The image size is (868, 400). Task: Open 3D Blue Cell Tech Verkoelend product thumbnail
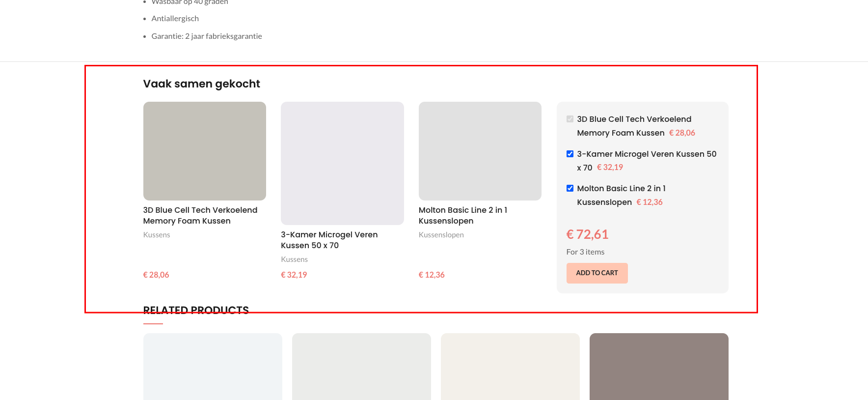point(205,151)
